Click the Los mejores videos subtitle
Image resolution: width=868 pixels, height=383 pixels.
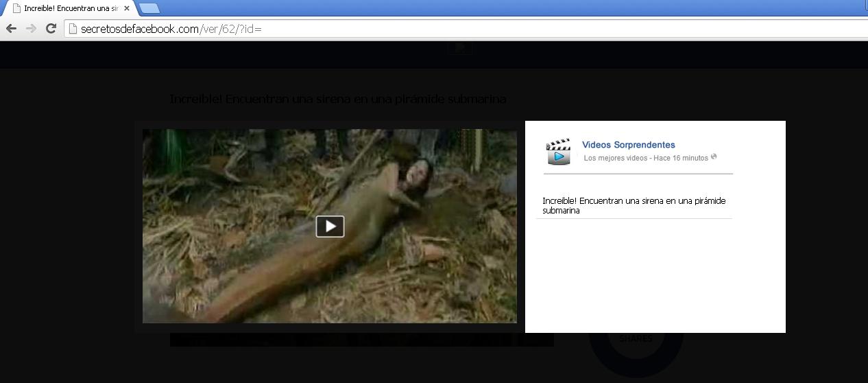click(x=615, y=158)
